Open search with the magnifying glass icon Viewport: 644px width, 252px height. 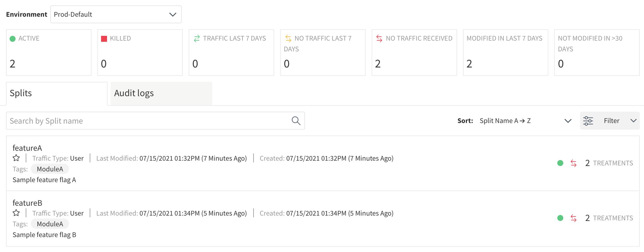296,121
